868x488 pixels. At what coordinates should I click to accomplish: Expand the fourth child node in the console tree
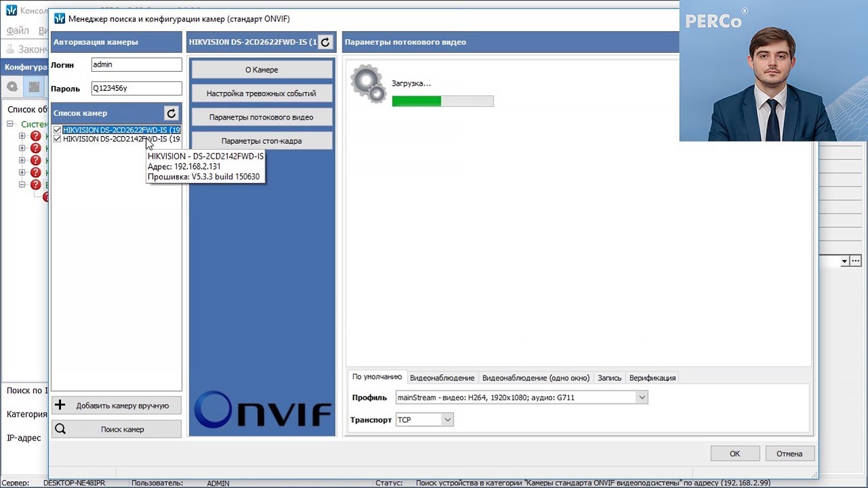[x=22, y=173]
